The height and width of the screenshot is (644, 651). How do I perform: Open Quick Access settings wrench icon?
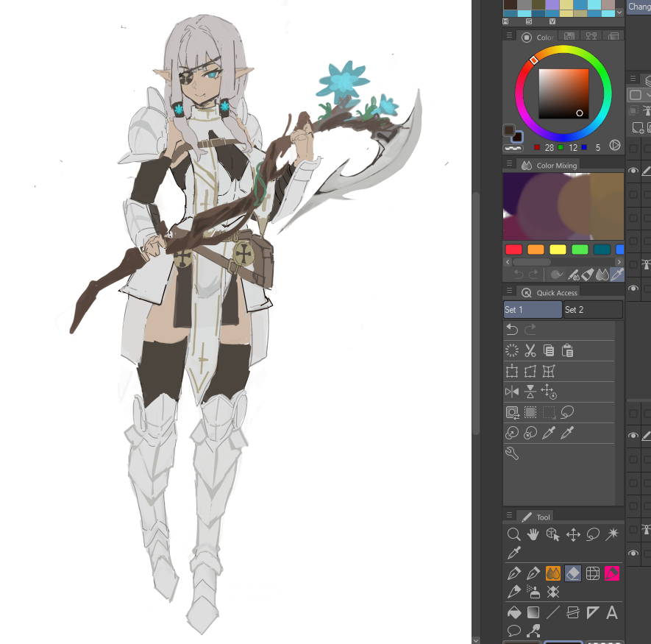pyautogui.click(x=512, y=453)
